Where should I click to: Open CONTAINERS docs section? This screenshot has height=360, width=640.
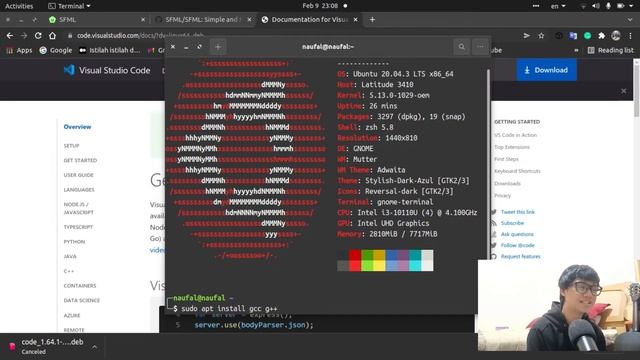click(80, 286)
